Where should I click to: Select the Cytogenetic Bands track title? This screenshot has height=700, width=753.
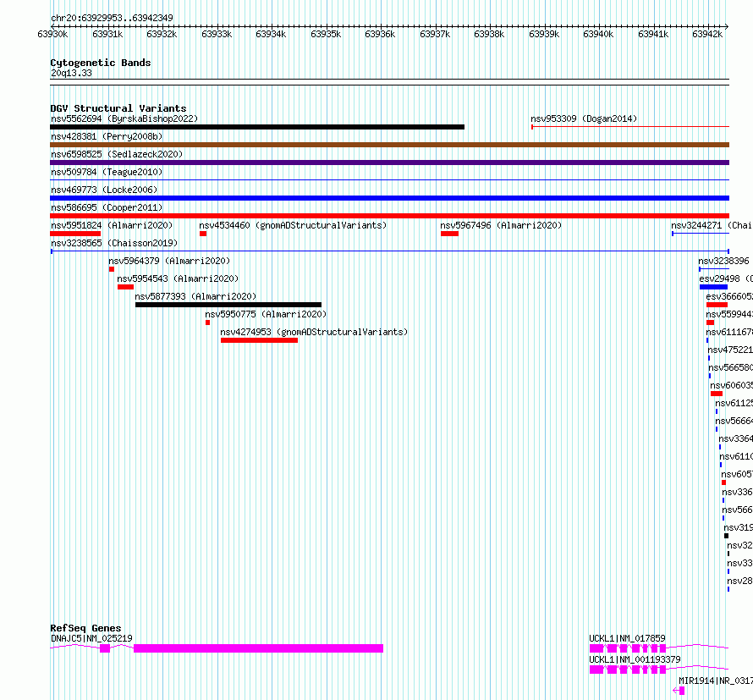pyautogui.click(x=101, y=63)
